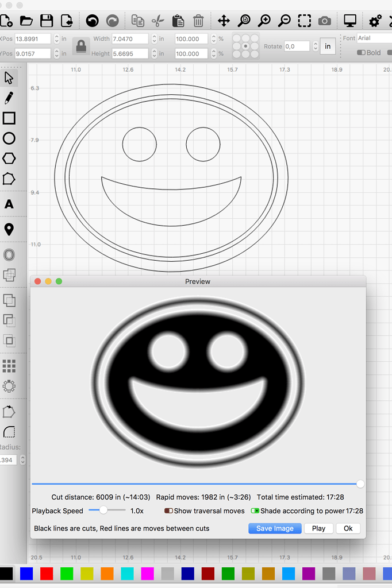Save file using the floppy disk icon
This screenshot has width=392, height=588.
[47, 21]
